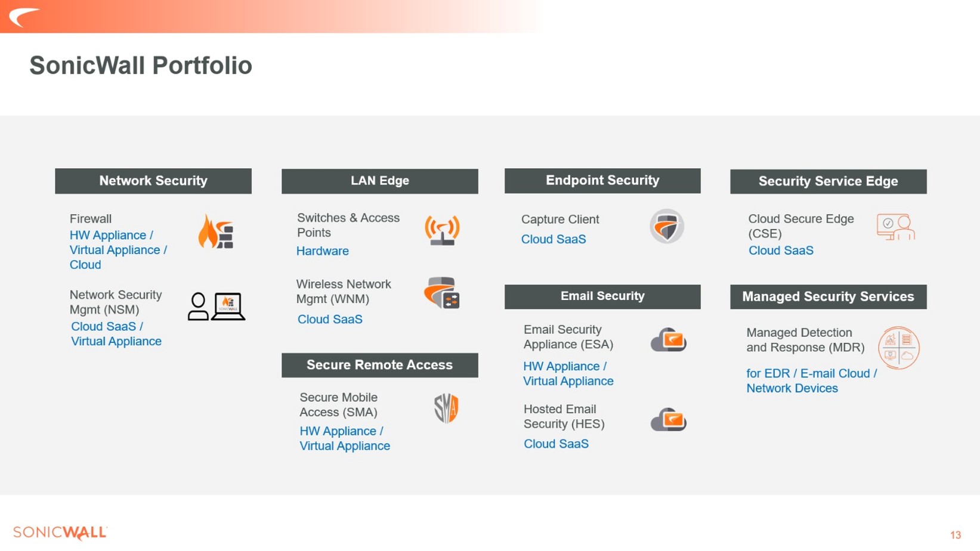Click 'Cloud Secure Edge (CSE)' text
The image size is (980, 551).
801,226
